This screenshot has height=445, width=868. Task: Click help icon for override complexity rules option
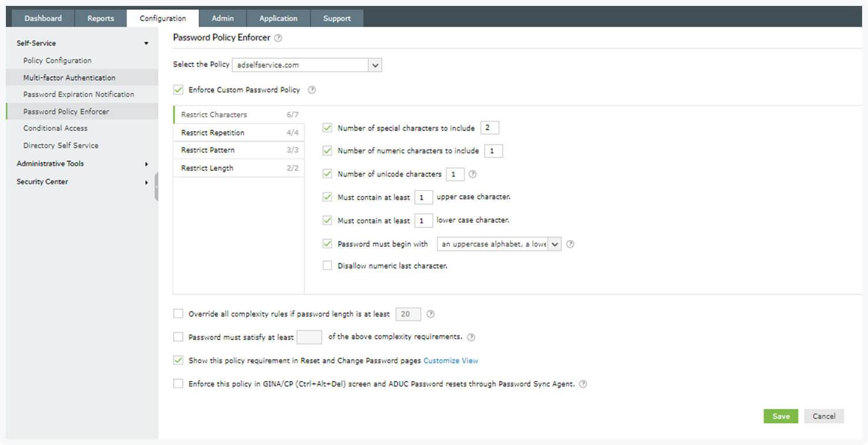430,314
